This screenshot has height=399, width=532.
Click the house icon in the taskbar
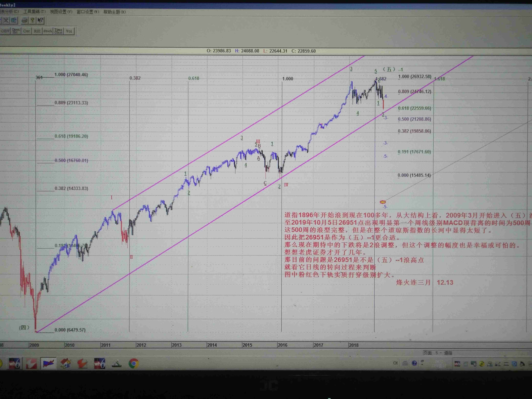pos(66,363)
